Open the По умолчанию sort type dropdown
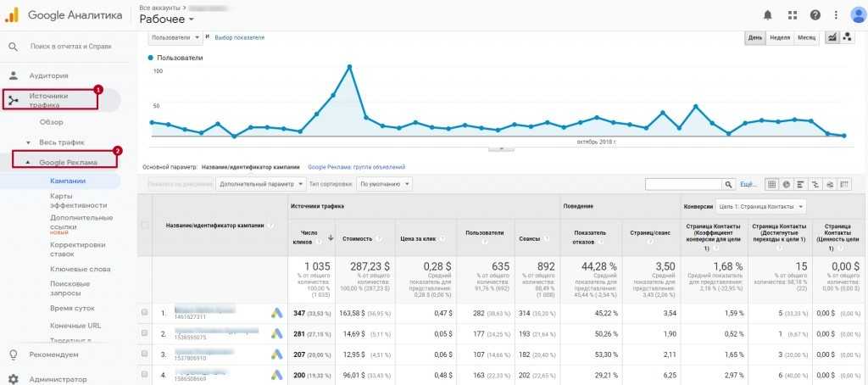Screen dimensions: 868x385 click(385, 184)
